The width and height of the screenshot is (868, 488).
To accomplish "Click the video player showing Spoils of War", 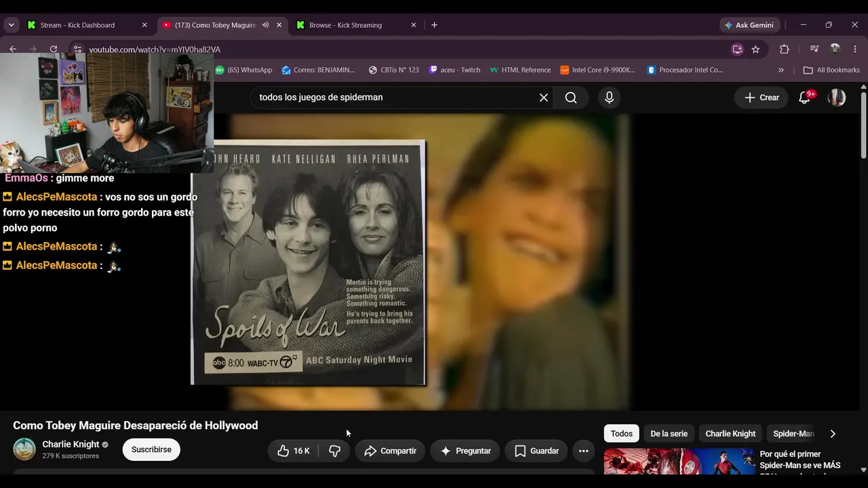I will click(x=431, y=262).
